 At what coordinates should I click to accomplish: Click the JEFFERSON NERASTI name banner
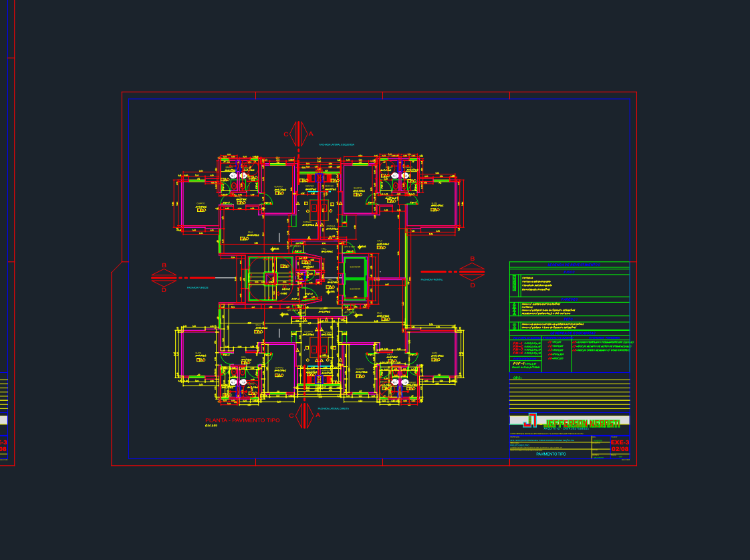[583, 424]
